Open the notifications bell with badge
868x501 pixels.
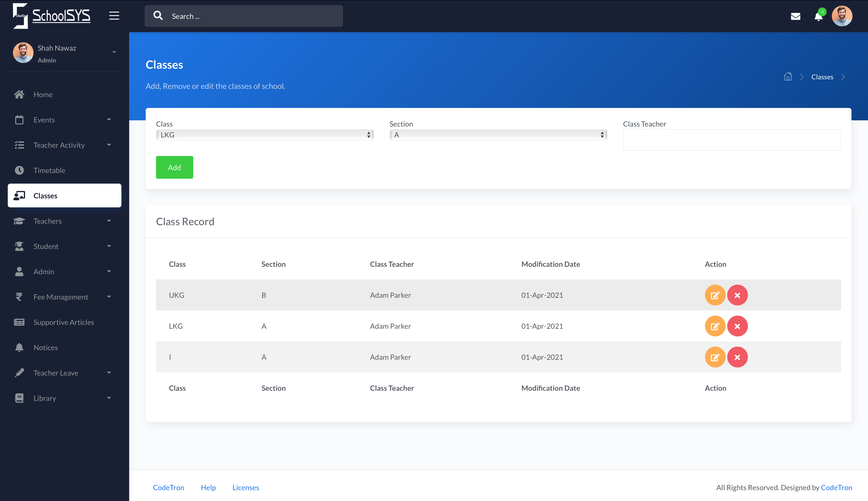coord(818,16)
